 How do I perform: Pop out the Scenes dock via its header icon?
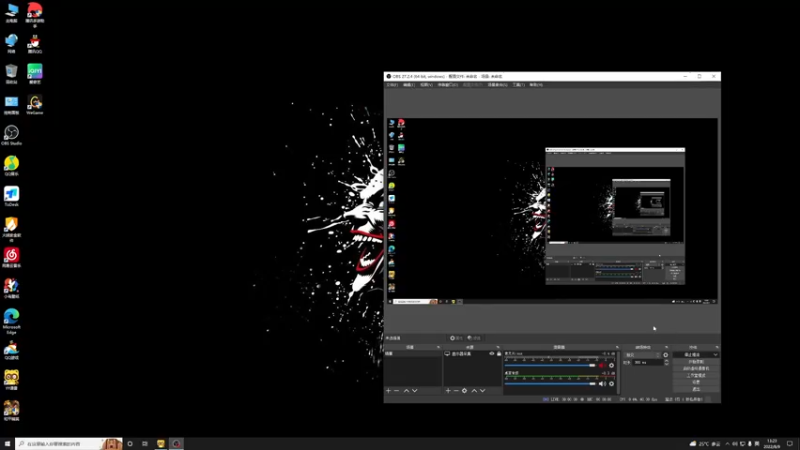(x=438, y=347)
